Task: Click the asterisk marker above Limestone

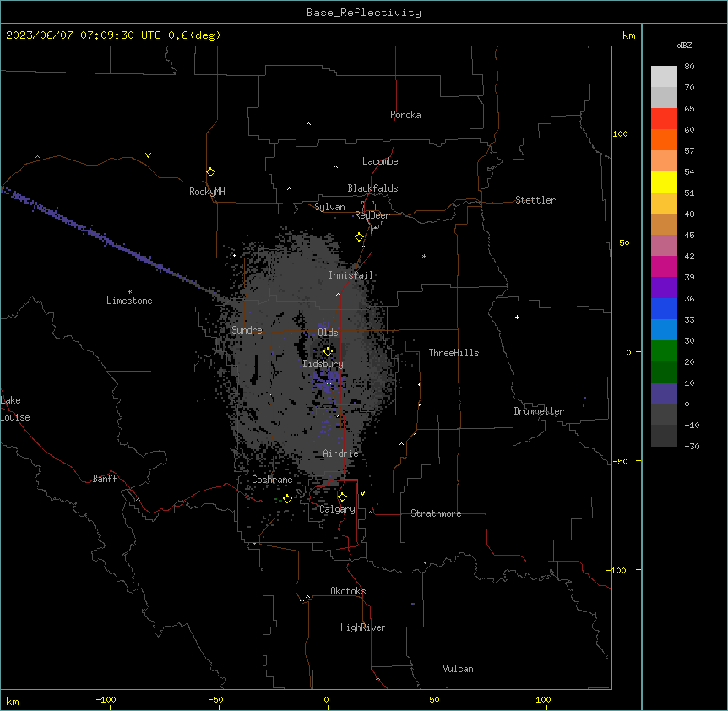Action: click(x=129, y=292)
